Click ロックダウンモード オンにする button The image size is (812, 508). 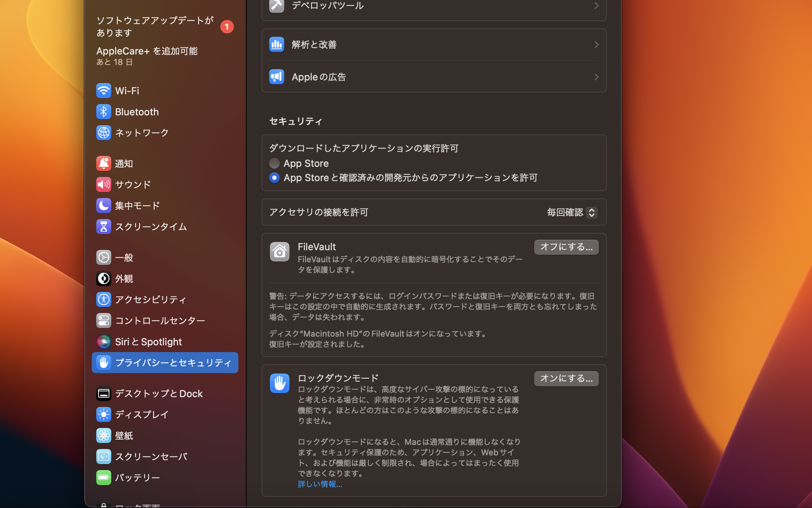click(x=566, y=378)
